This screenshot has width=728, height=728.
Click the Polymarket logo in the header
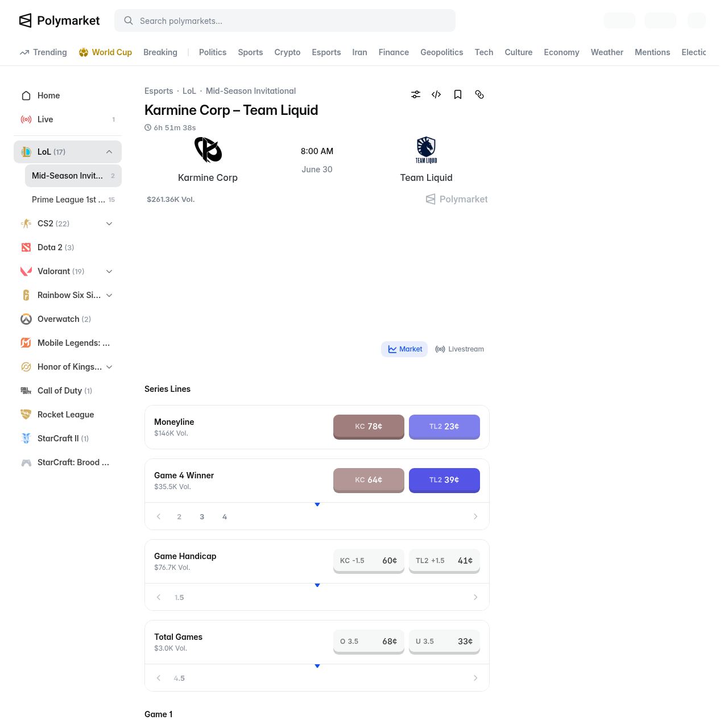[59, 20]
